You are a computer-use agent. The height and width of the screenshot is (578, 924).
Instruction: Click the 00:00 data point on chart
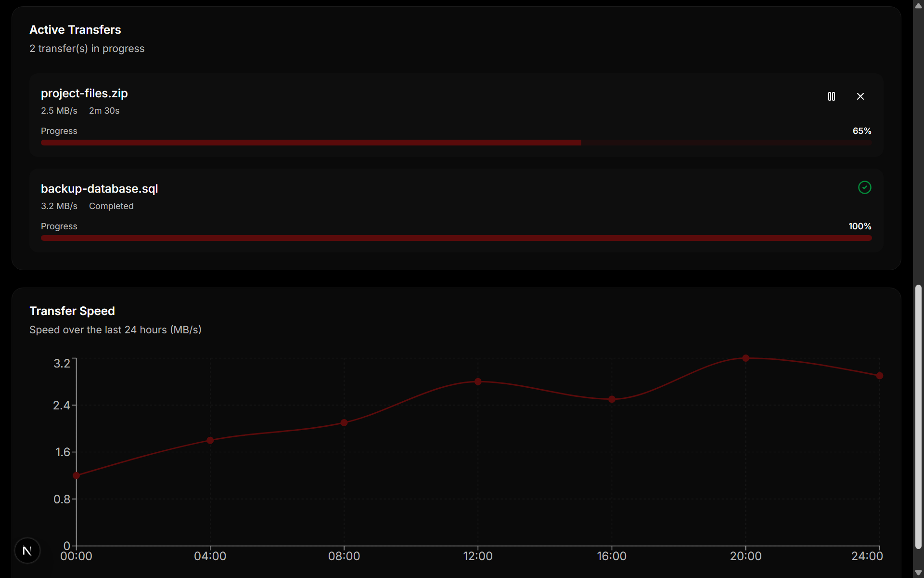(x=77, y=475)
